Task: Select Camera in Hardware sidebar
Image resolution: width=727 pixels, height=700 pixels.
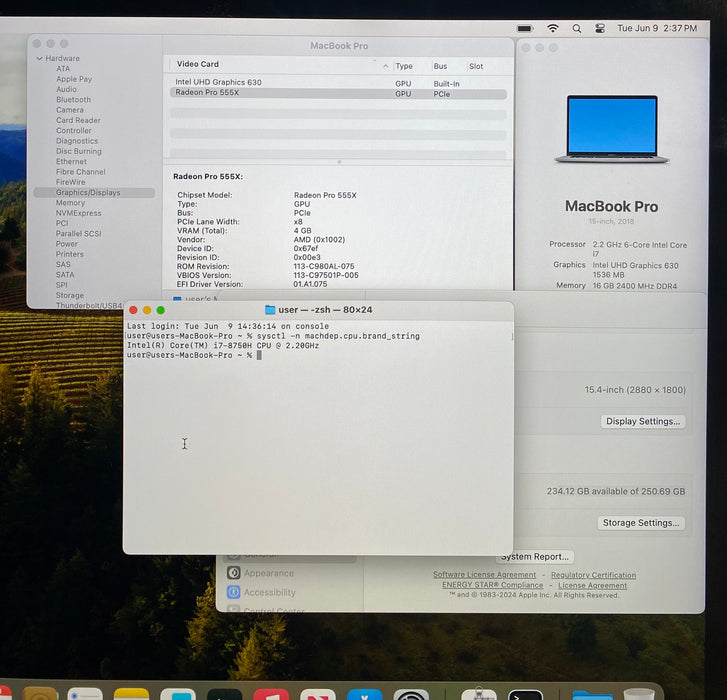Action: [70, 110]
